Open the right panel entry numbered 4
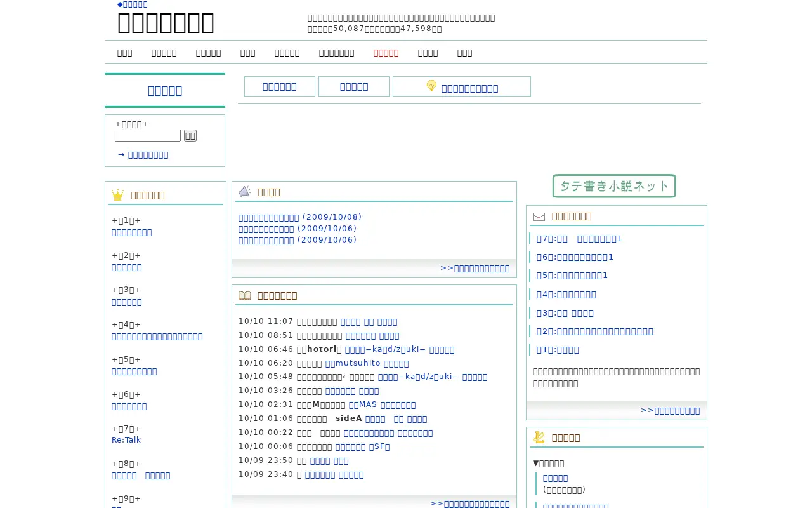The height and width of the screenshot is (508, 812). pyautogui.click(x=566, y=295)
